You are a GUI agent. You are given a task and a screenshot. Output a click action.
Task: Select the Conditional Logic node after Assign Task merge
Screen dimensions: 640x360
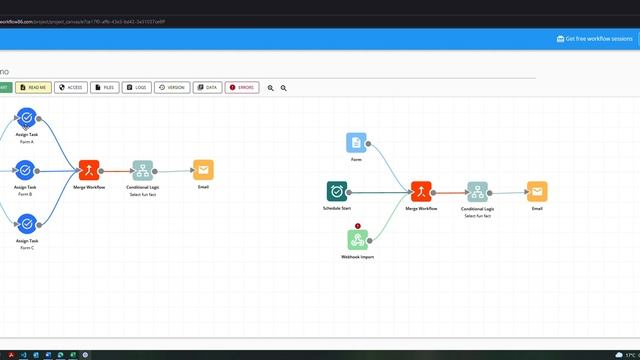click(142, 170)
